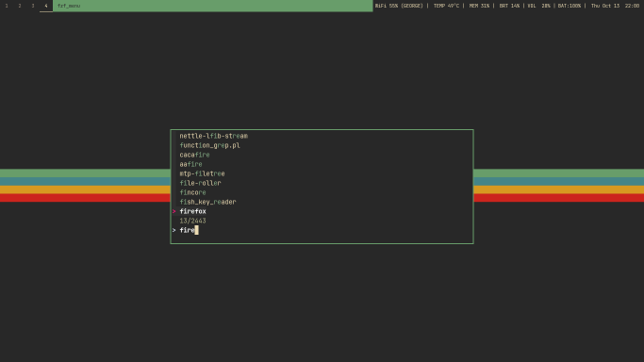This screenshot has height=362, width=644.
Task: Click the WiFi 55% status entry
Action: pyautogui.click(x=399, y=6)
